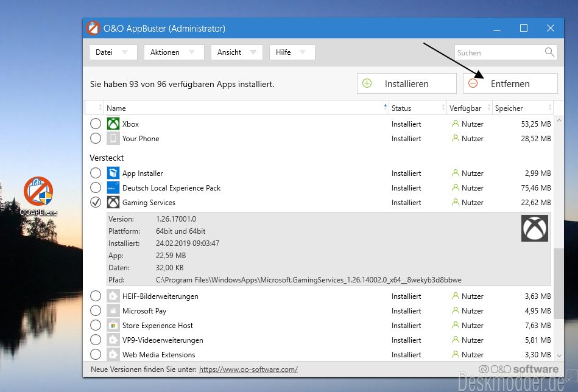The height and width of the screenshot is (392, 578).
Task: Click the user icon in Gaming Services row
Action: (x=456, y=202)
